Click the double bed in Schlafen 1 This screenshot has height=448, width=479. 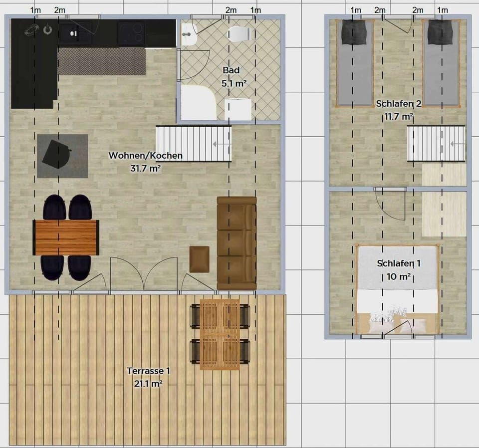tap(398, 289)
